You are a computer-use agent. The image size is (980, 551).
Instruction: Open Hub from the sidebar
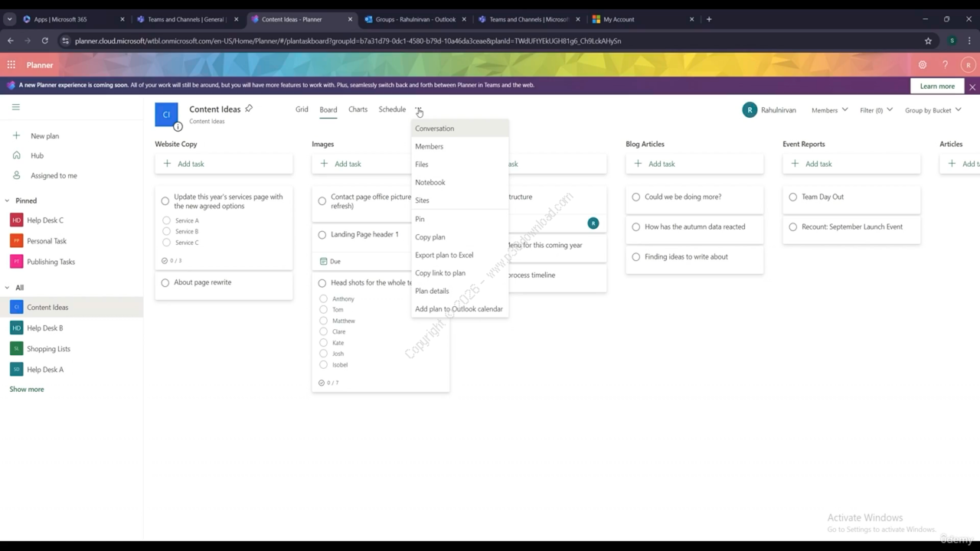click(x=37, y=155)
